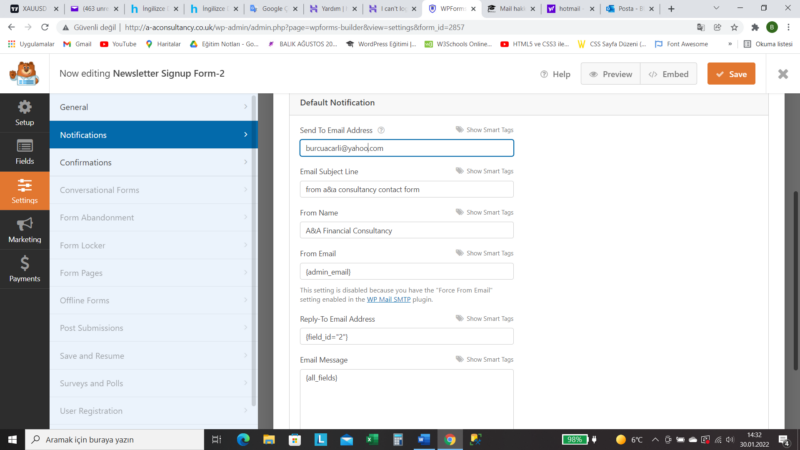Click the help icon beside Send To Email Address
Image resolution: width=800 pixels, height=450 pixels.
tap(381, 130)
